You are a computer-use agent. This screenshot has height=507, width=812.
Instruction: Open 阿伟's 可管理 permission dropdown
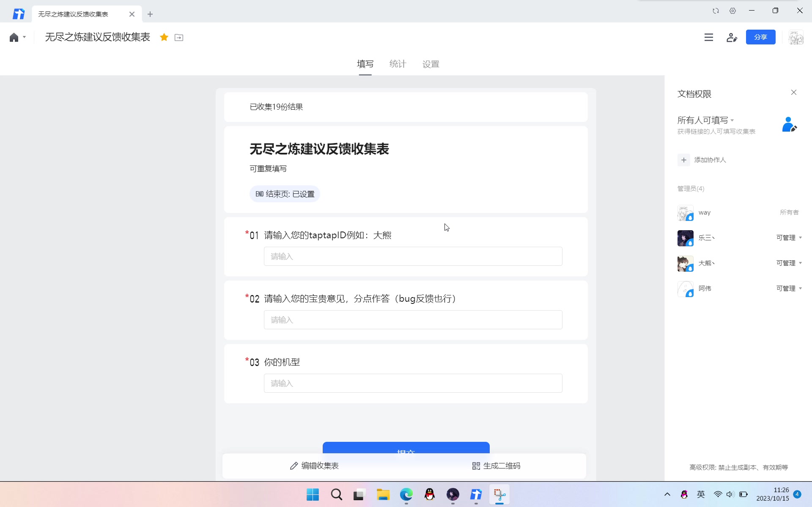pos(789,289)
